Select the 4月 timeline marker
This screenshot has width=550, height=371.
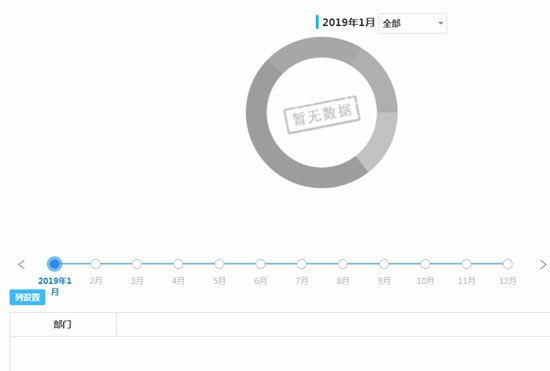pyautogui.click(x=178, y=264)
